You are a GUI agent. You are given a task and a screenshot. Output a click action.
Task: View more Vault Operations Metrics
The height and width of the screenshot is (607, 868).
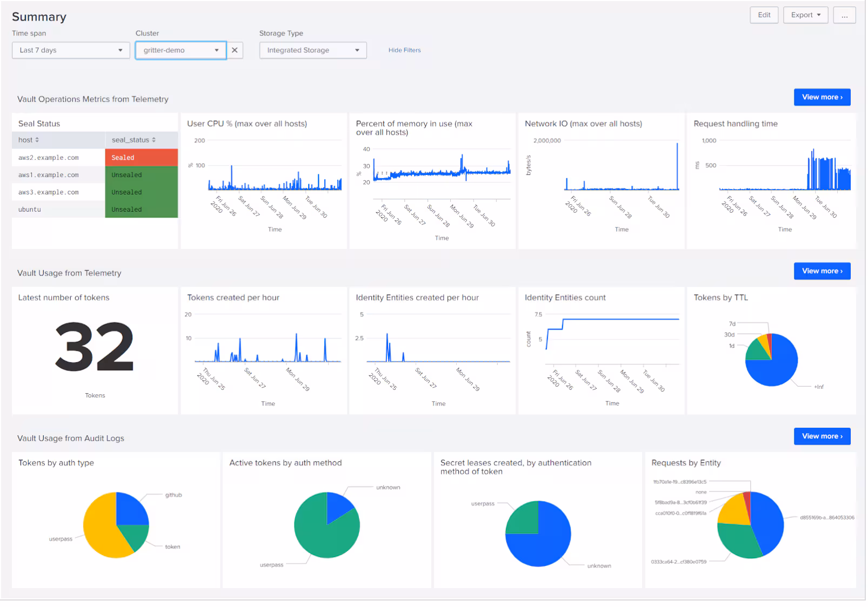click(x=822, y=97)
